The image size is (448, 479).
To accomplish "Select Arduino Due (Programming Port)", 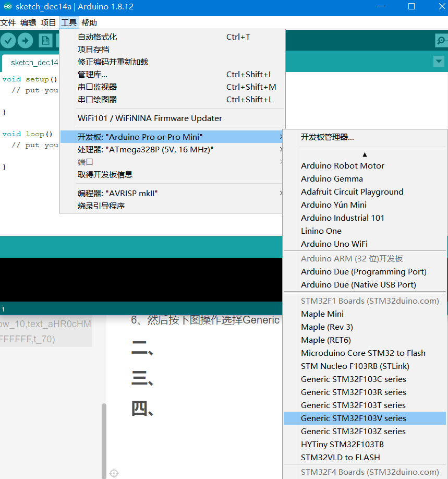I will coord(365,272).
